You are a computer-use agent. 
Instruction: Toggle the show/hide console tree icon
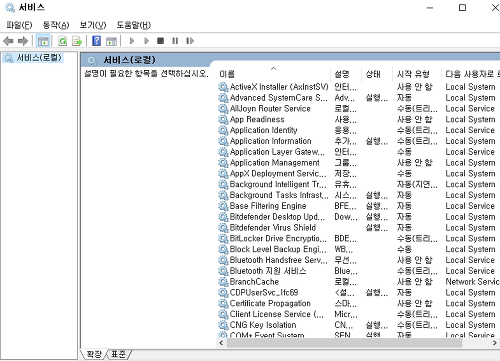(x=43, y=41)
